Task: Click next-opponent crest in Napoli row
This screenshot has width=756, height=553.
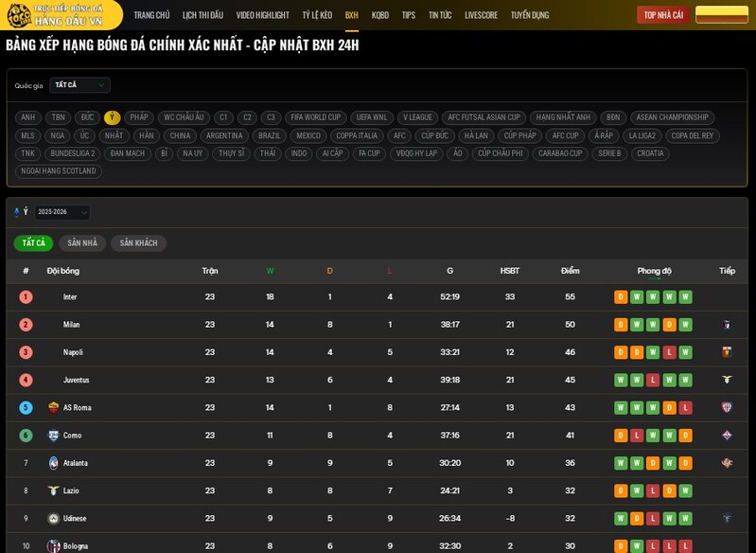Action: point(727,352)
